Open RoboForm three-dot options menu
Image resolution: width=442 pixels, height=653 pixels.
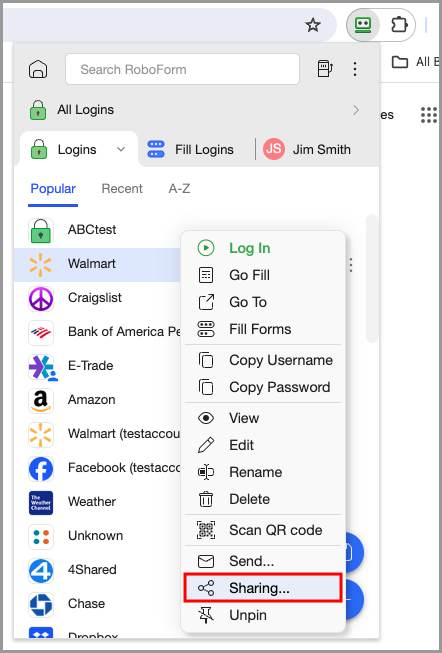tap(355, 69)
